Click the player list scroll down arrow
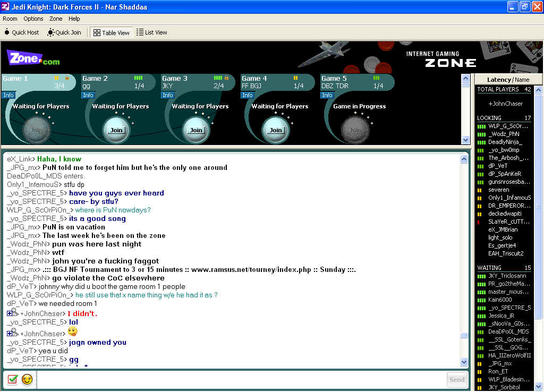Screen dimensions: 544x392 539,386
